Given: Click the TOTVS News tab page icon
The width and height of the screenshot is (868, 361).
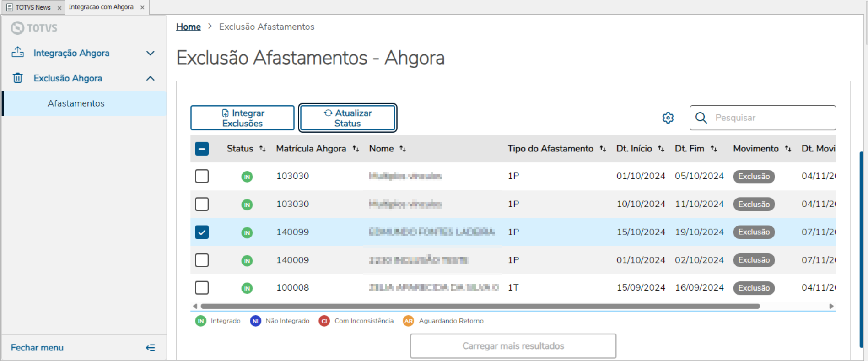Looking at the screenshot, I should 10,7.
